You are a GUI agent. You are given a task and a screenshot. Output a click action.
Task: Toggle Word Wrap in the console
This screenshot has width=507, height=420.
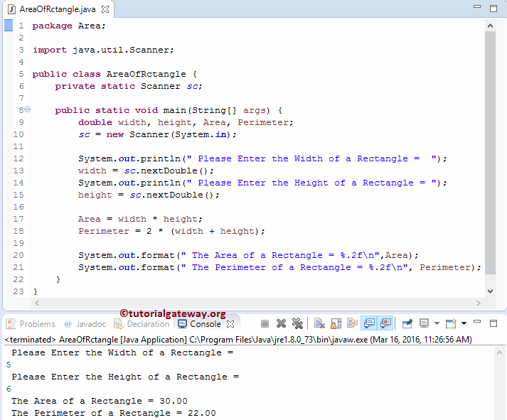coord(352,323)
